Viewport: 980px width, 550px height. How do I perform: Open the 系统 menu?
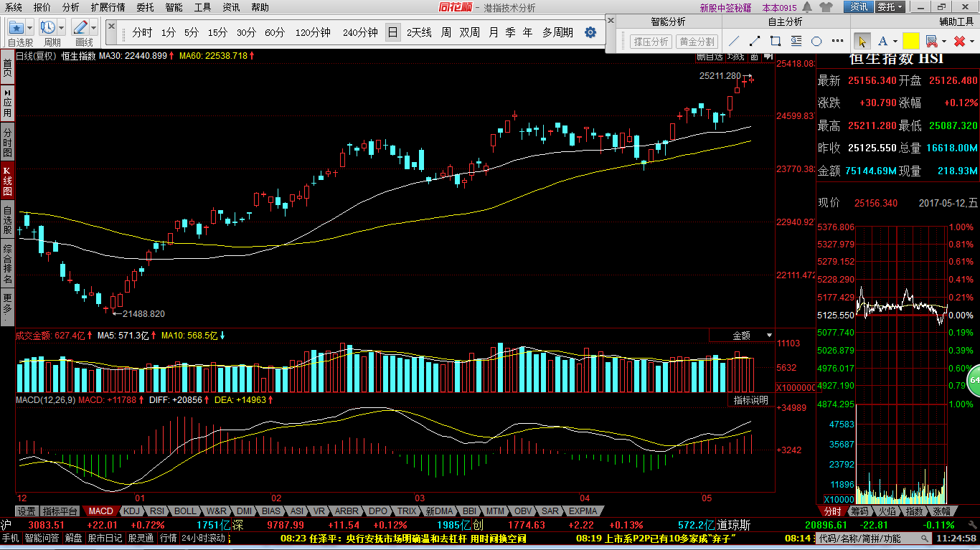(14, 7)
